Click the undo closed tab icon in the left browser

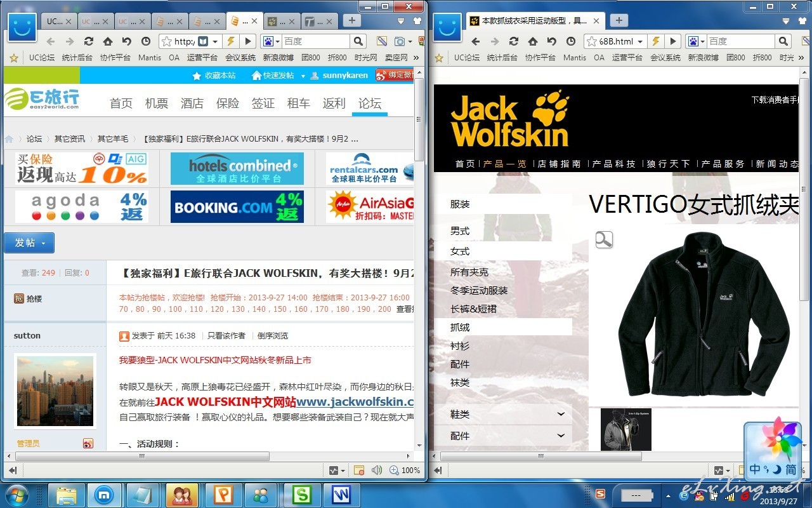[127, 41]
